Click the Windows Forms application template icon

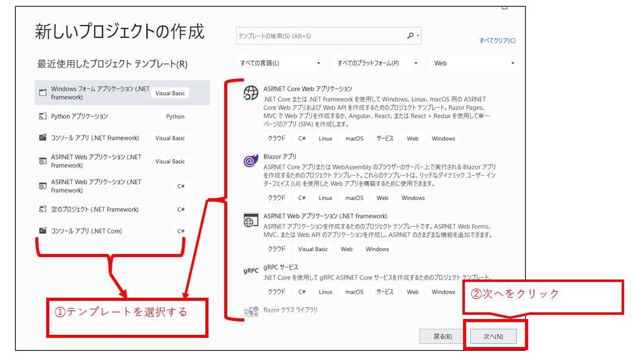(x=43, y=93)
